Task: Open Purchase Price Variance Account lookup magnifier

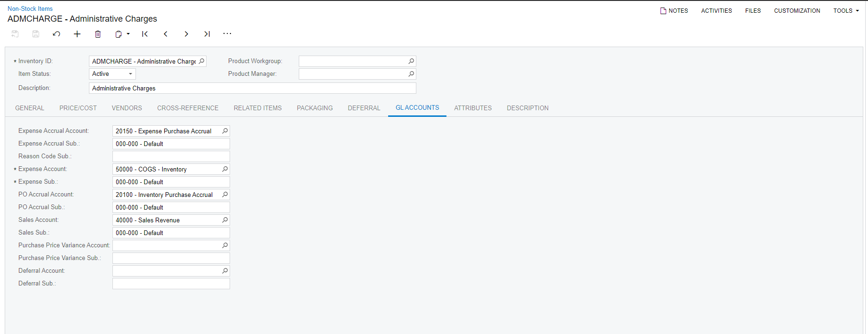Action: 225,245
